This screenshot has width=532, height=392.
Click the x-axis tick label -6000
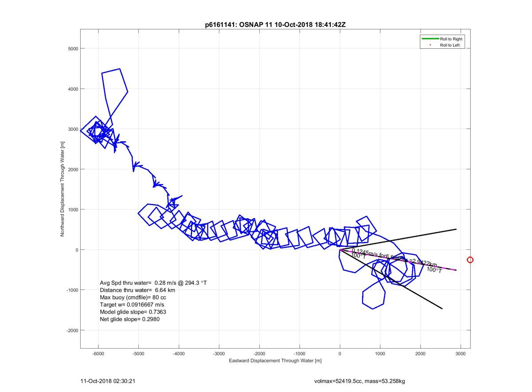pyautogui.click(x=98, y=354)
